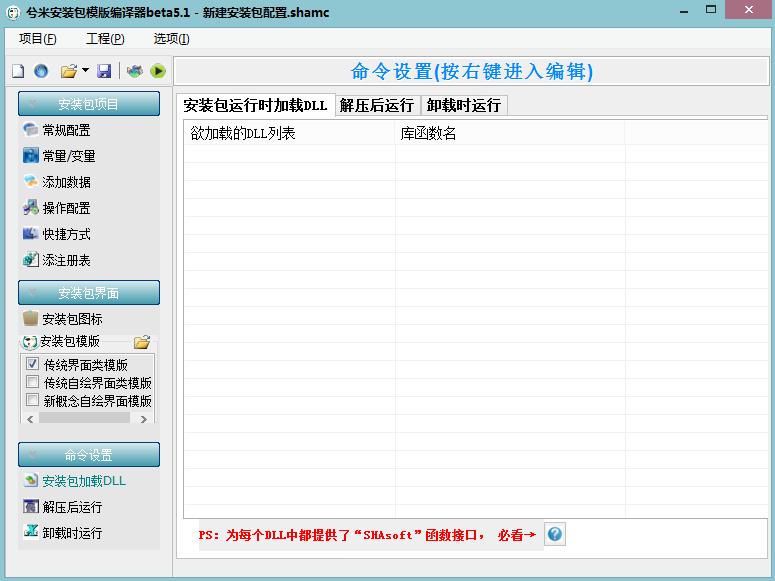The height and width of the screenshot is (581, 775).
Task: Select 添注册表 in the sidebar
Action: 66,260
